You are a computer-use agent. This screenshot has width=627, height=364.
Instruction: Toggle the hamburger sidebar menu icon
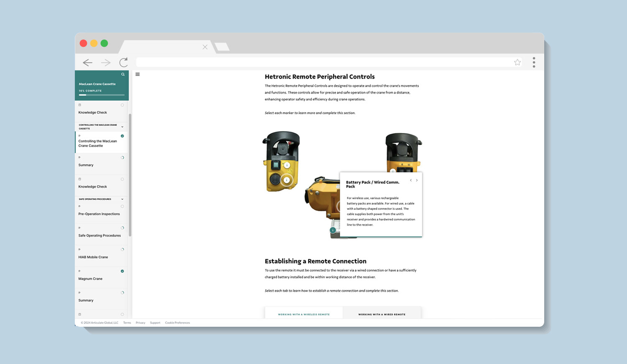138,74
